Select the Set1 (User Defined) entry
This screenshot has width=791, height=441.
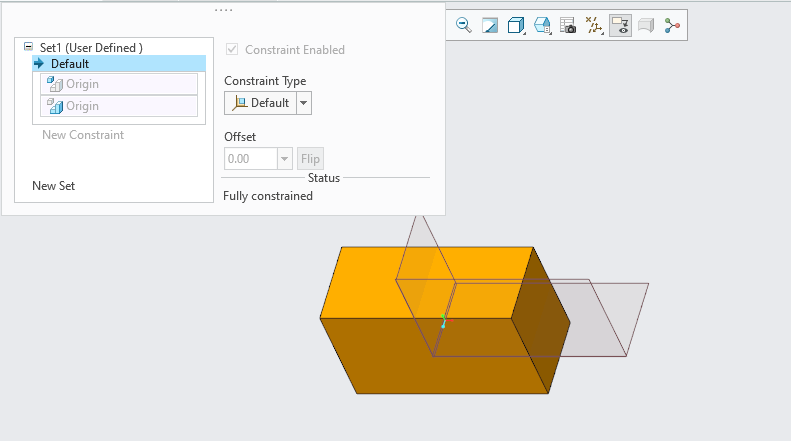pos(91,47)
